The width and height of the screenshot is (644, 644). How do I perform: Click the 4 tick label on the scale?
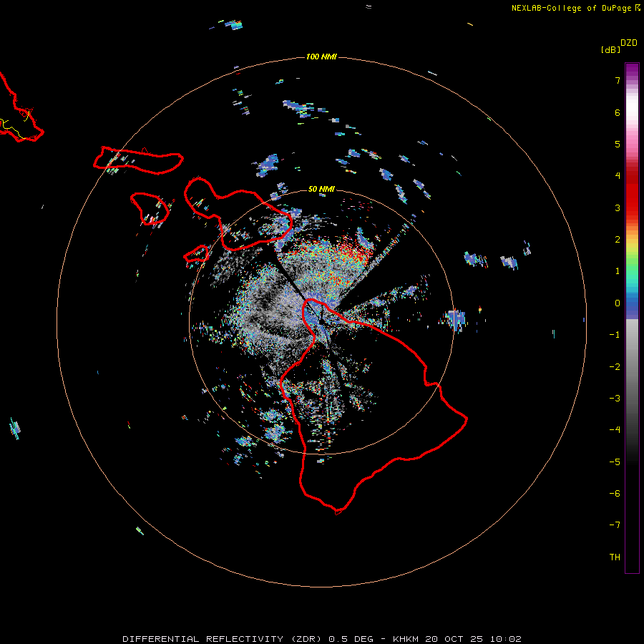pos(618,176)
